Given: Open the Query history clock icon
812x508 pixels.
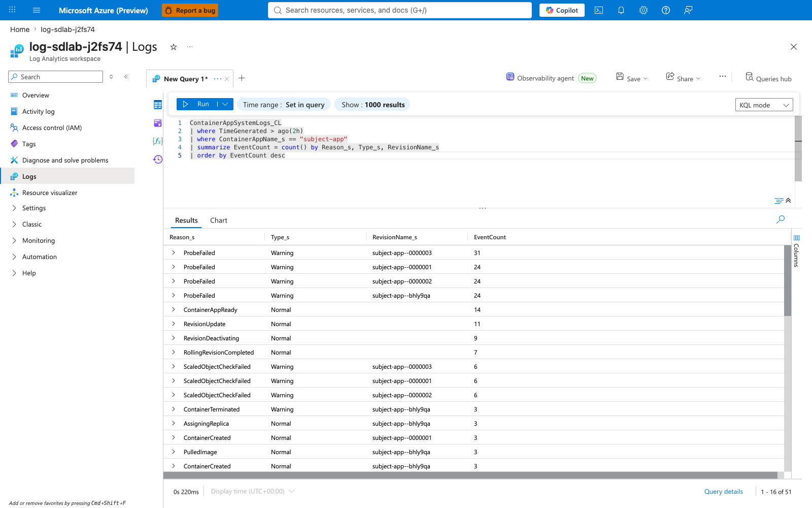Looking at the screenshot, I should click(x=158, y=159).
